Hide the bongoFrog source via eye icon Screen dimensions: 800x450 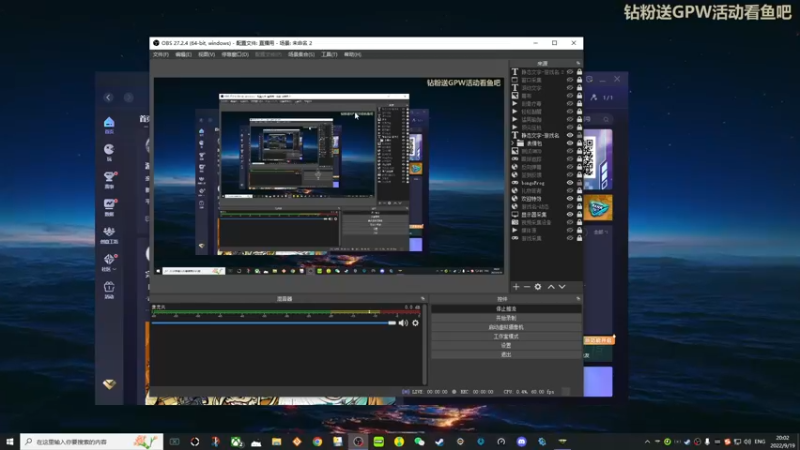click(570, 183)
